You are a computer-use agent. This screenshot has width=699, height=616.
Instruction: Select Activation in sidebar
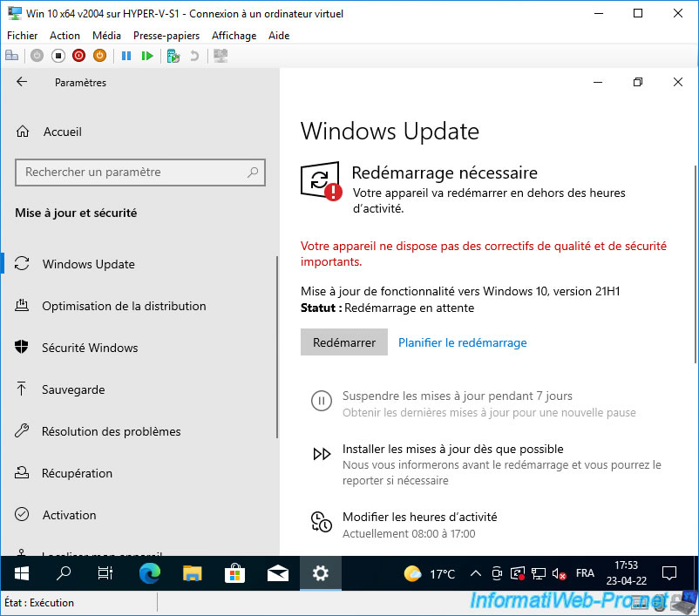coord(139,515)
